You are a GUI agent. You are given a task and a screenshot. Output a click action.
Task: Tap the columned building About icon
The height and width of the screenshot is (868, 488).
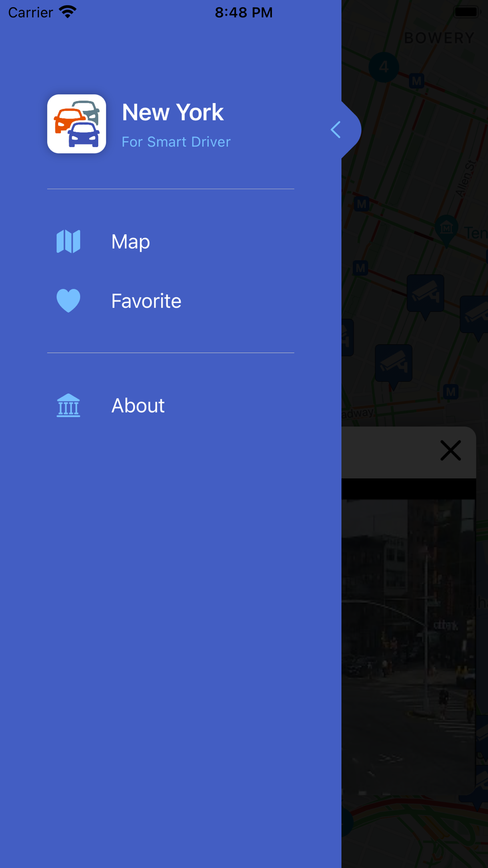[x=68, y=405]
